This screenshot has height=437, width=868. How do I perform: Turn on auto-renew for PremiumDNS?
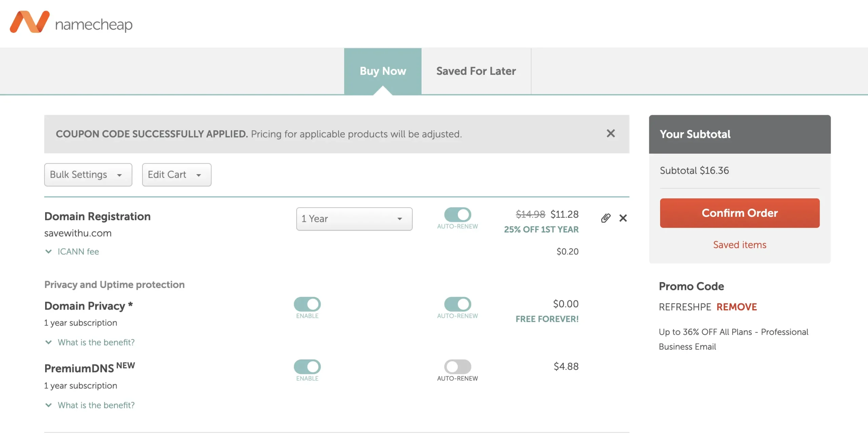457,367
